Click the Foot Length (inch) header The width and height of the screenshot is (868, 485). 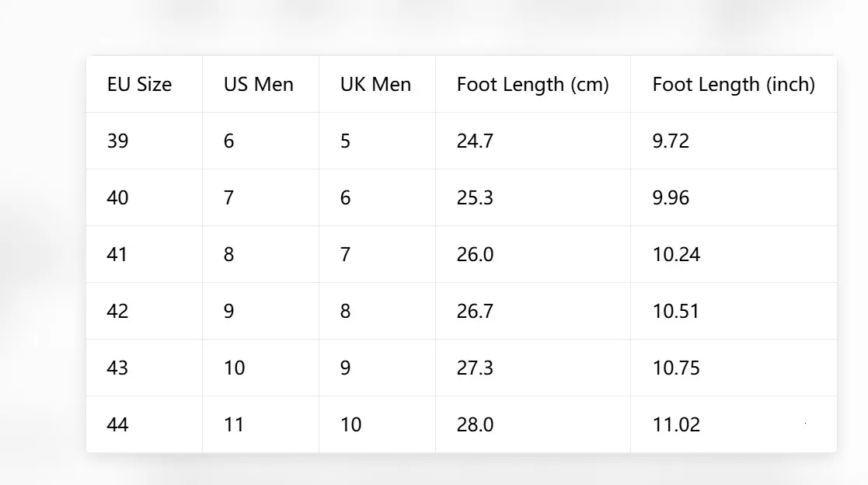pos(734,84)
